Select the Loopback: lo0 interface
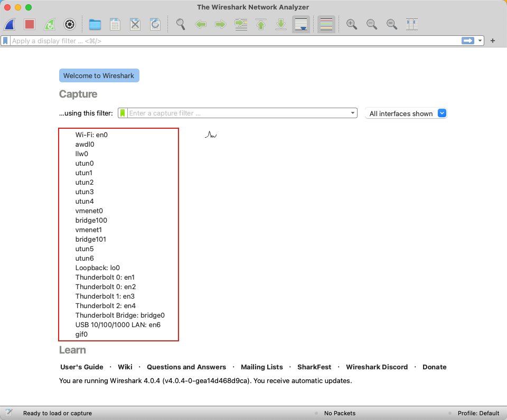 click(x=98, y=268)
